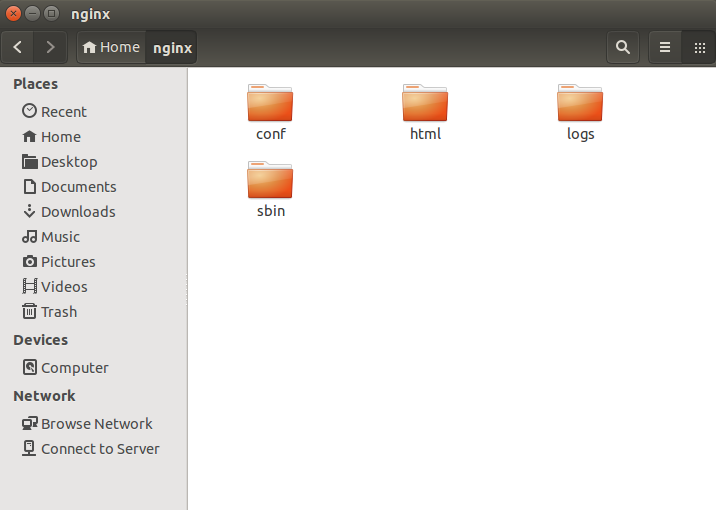Screen dimensions: 716x510
Task: Switch to list view
Action: click(665, 47)
